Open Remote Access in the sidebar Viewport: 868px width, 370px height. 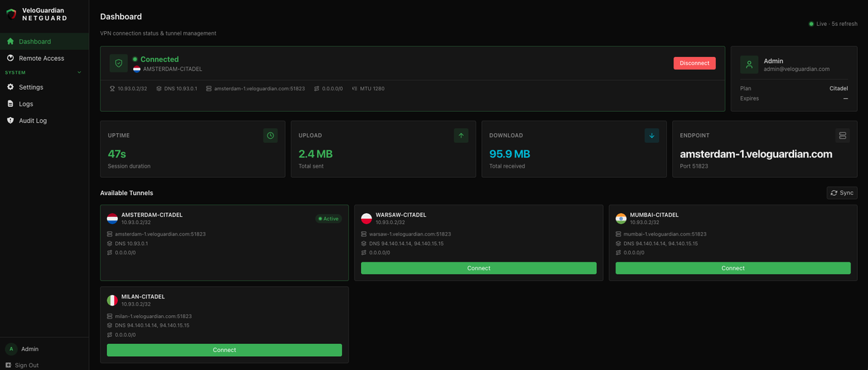44,58
